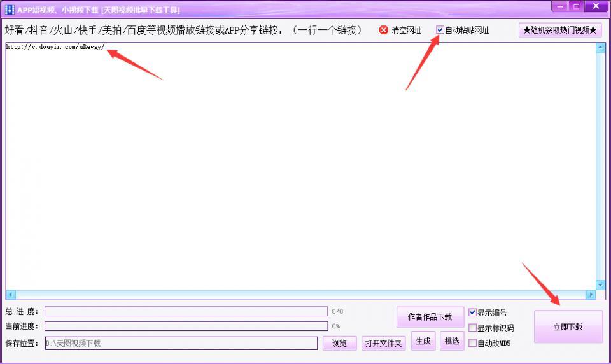
Task: Click ★随机获取热门视频★ button
Action: (560, 30)
